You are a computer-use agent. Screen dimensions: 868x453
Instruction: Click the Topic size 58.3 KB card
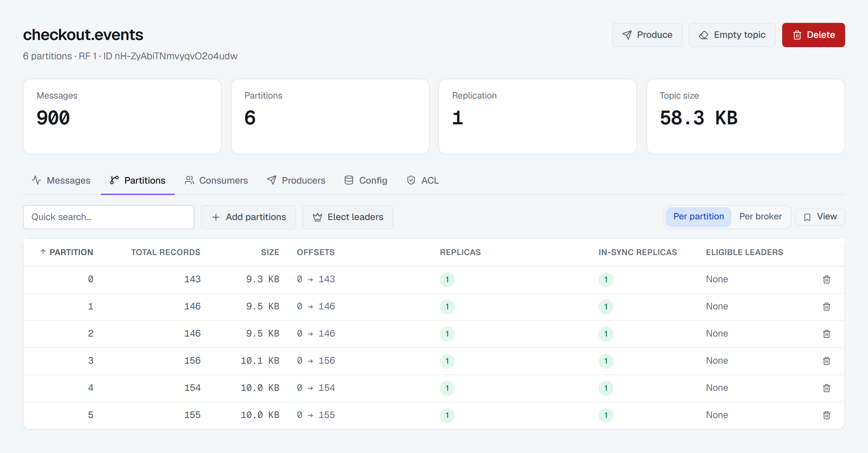(746, 116)
